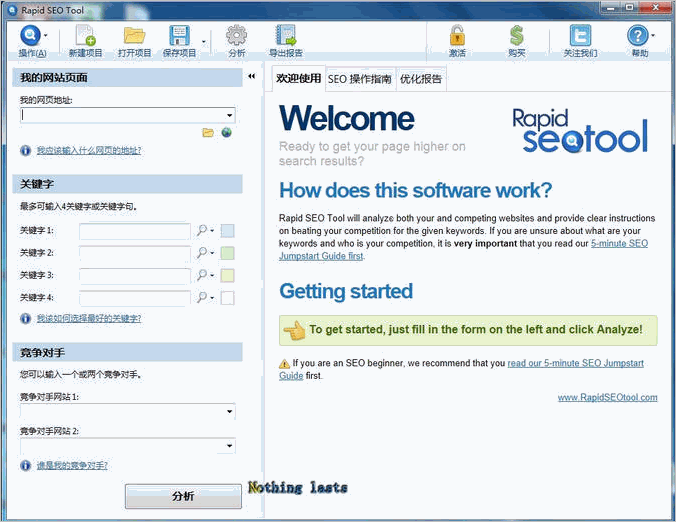The height and width of the screenshot is (522, 676).
Task: Click info icon beside 我应该输入什么网页的地址
Action: 25,150
